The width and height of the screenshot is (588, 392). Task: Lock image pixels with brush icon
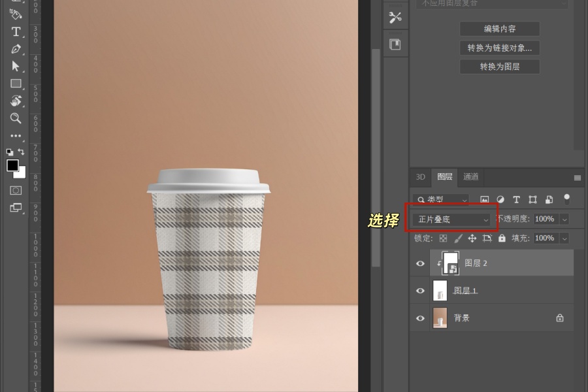pyautogui.click(x=458, y=238)
